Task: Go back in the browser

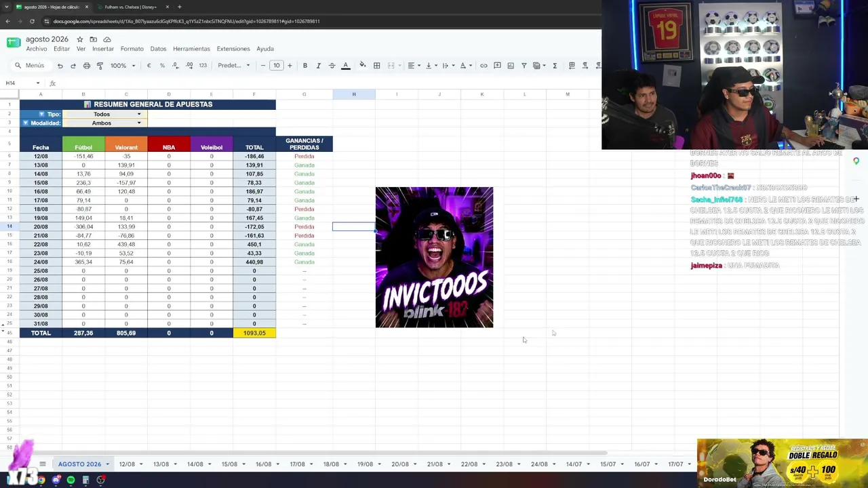Action: point(7,21)
